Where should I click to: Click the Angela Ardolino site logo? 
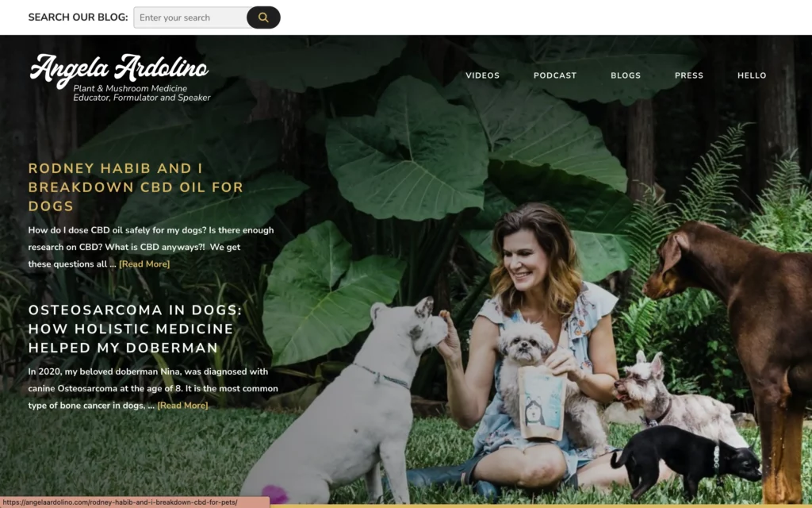click(119, 70)
